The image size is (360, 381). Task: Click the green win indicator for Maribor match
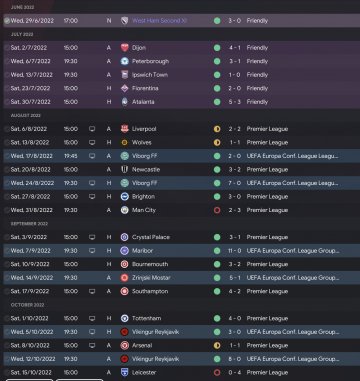coord(217,251)
